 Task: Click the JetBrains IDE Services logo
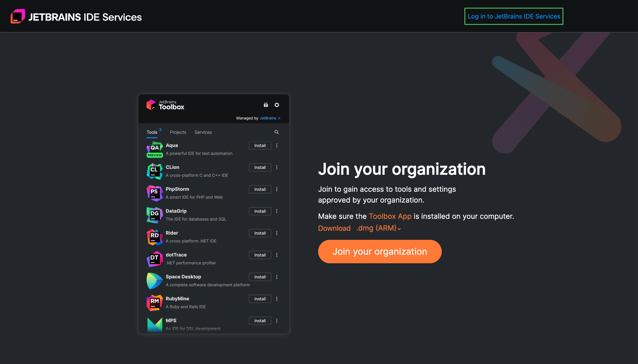[x=18, y=16]
